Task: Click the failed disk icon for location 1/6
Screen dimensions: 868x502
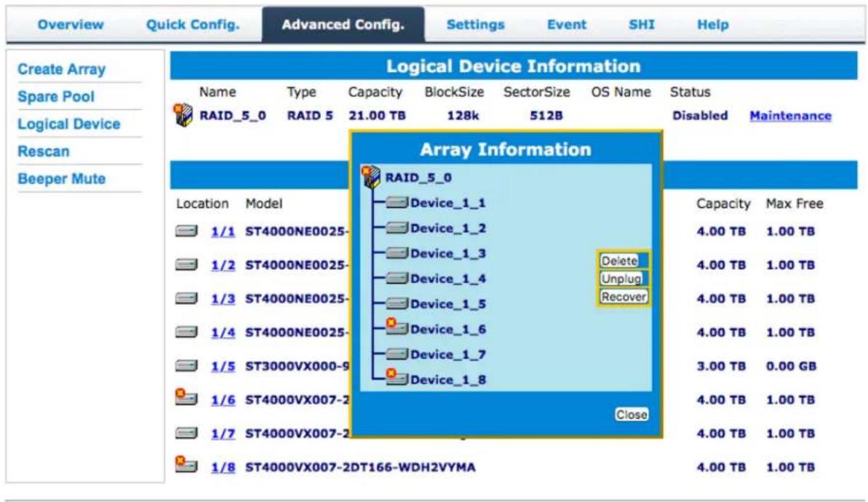Action: (x=186, y=397)
